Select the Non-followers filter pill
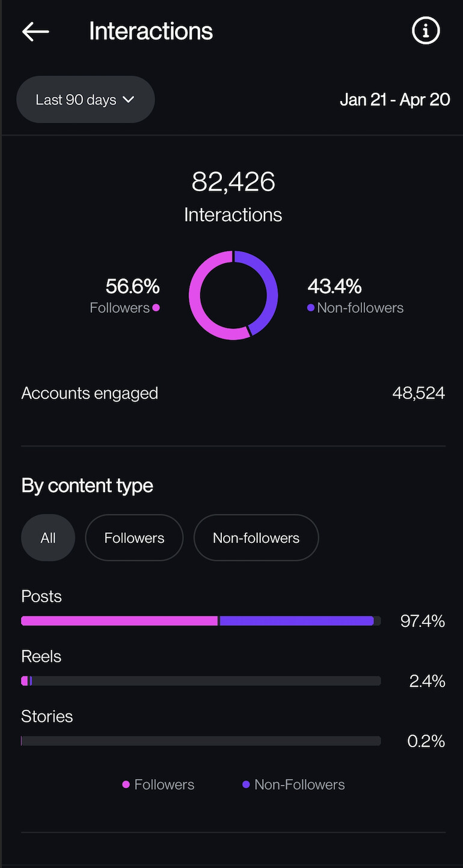 pyautogui.click(x=256, y=537)
